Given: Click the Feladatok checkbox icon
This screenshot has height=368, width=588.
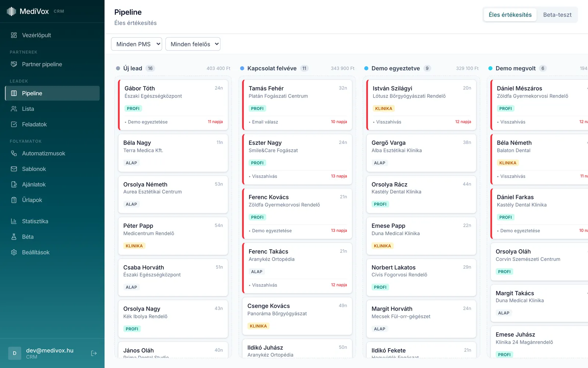Looking at the screenshot, I should pos(14,124).
